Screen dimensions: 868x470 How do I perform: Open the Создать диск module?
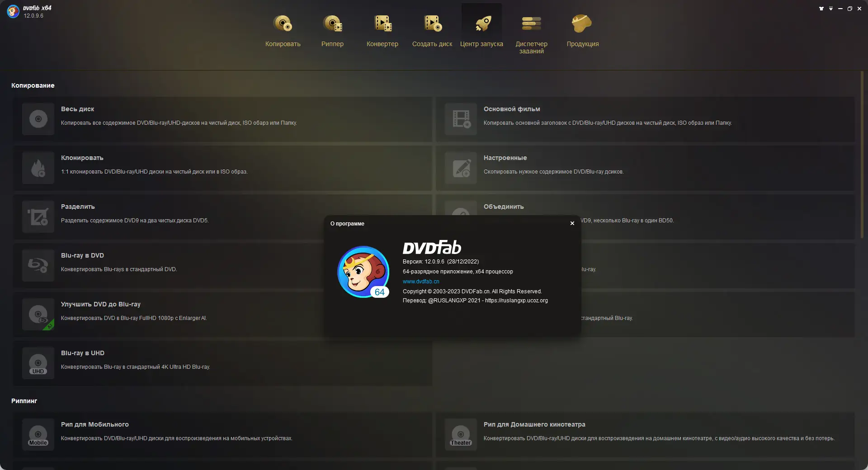coord(432,30)
